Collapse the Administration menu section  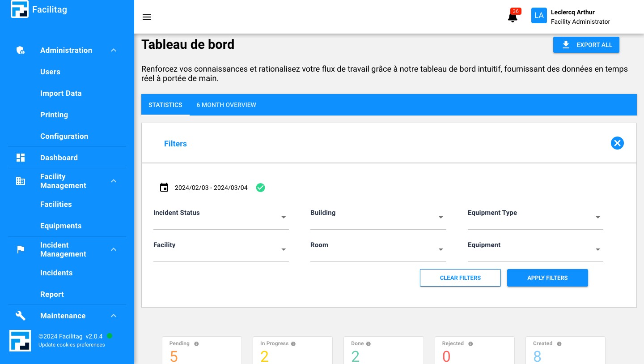tap(114, 50)
